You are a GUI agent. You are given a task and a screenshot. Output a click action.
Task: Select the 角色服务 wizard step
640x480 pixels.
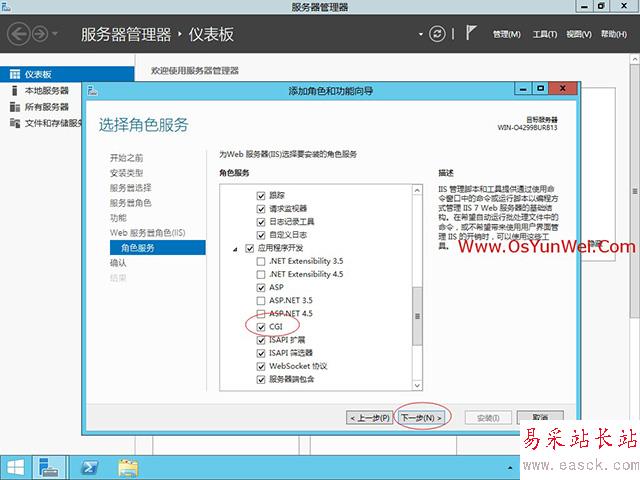coord(158,247)
